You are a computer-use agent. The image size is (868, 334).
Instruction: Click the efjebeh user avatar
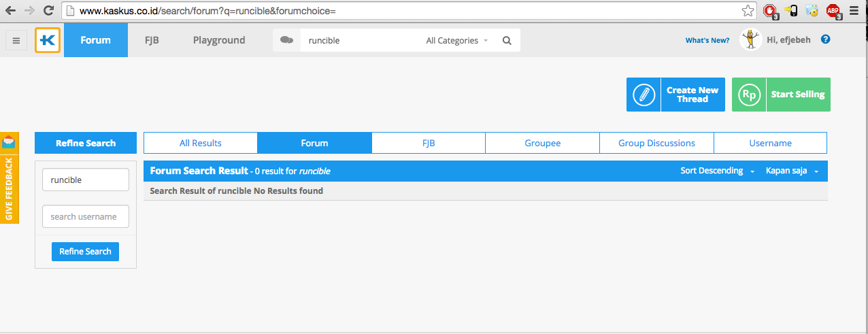click(750, 40)
